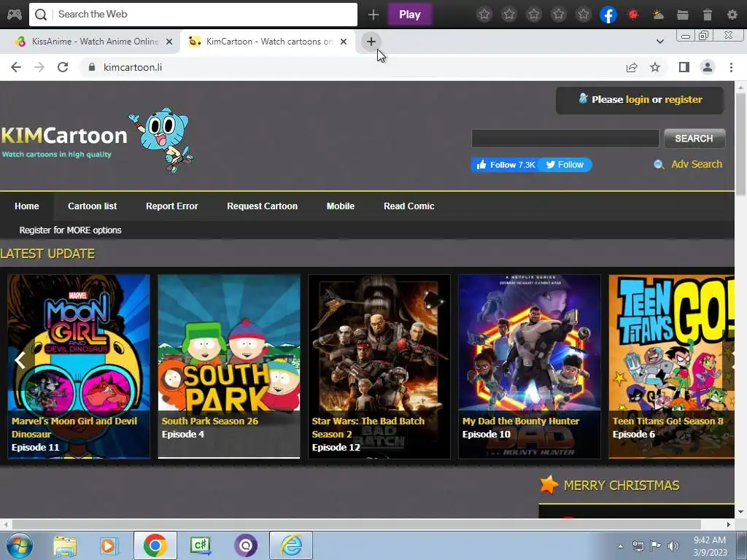Open the Chrome three-dot menu
Image resolution: width=747 pixels, height=560 pixels.
pos(731,67)
